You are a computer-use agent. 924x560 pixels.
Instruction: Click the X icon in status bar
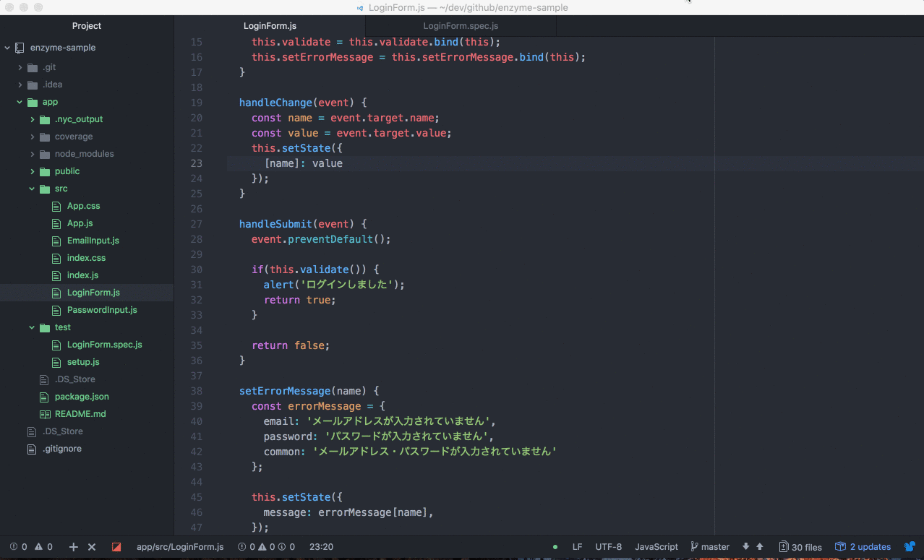pyautogui.click(x=92, y=547)
